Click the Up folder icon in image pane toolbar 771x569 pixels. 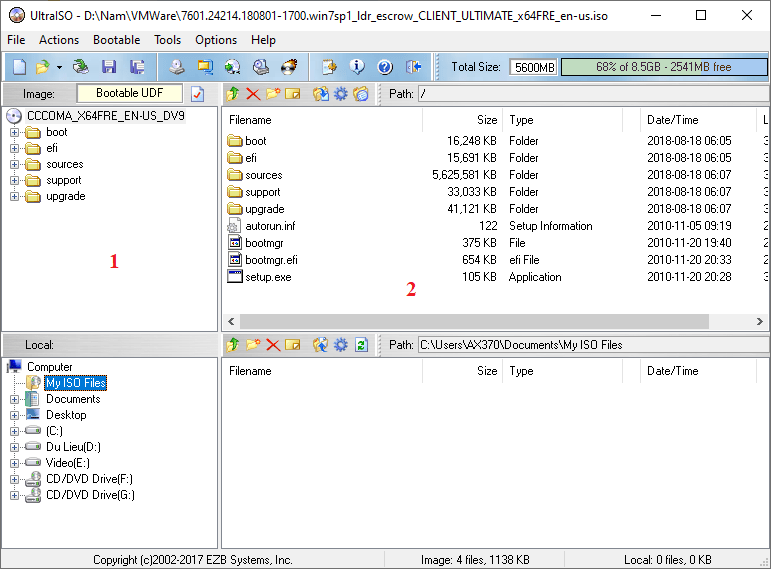point(233,93)
